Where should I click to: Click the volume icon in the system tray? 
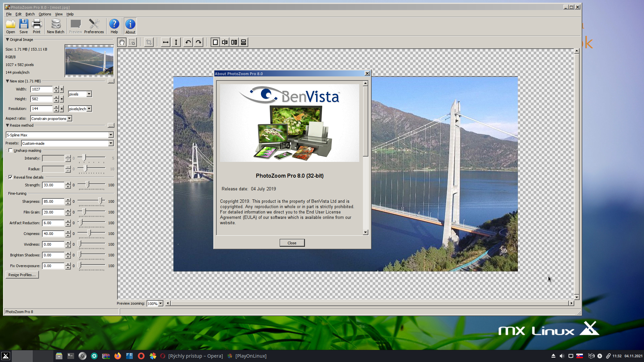562,356
